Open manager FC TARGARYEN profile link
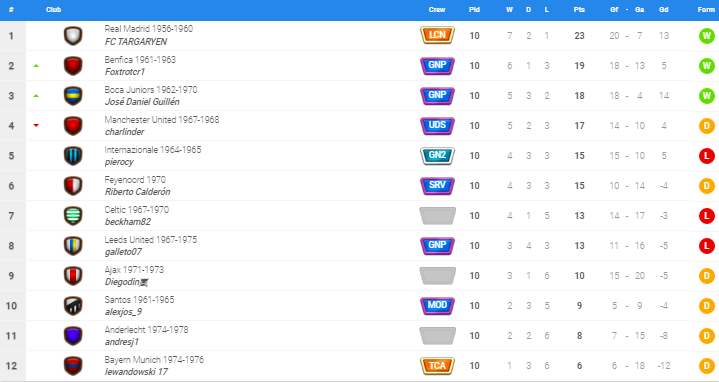719x382 pixels. pos(136,42)
